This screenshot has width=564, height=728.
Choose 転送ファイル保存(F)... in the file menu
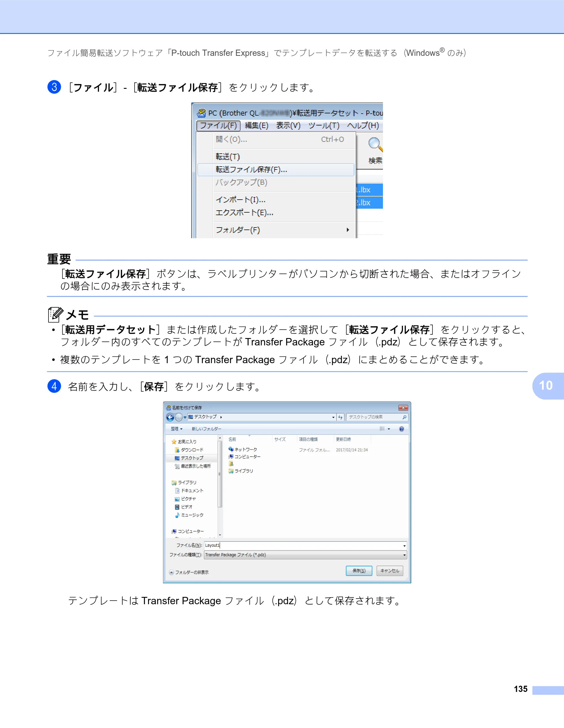pos(276,170)
